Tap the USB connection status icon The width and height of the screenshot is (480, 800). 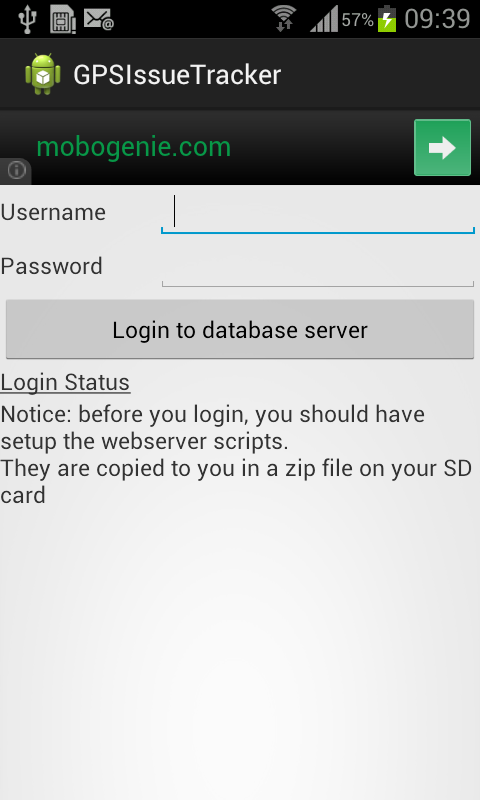click(28, 19)
